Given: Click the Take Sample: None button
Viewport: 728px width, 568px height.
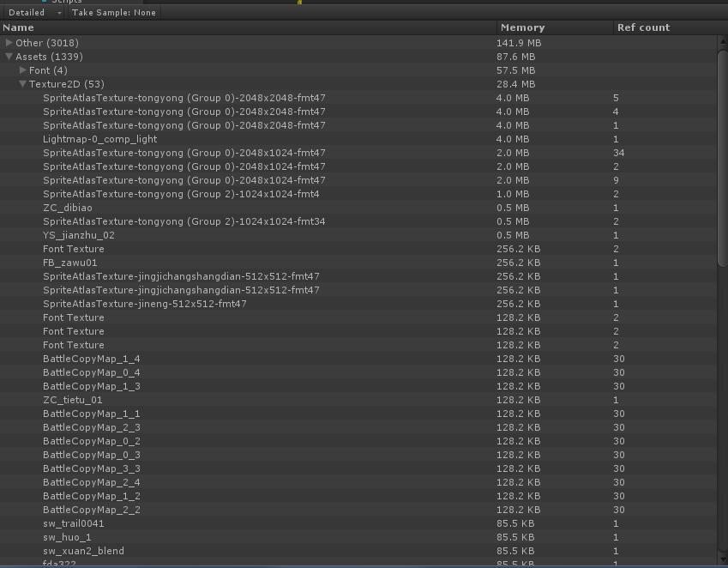Looking at the screenshot, I should [114, 13].
